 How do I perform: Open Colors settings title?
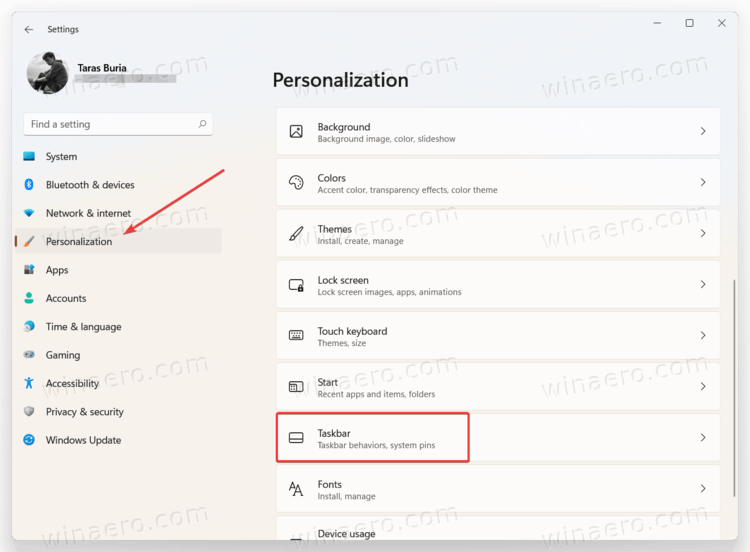coord(331,178)
